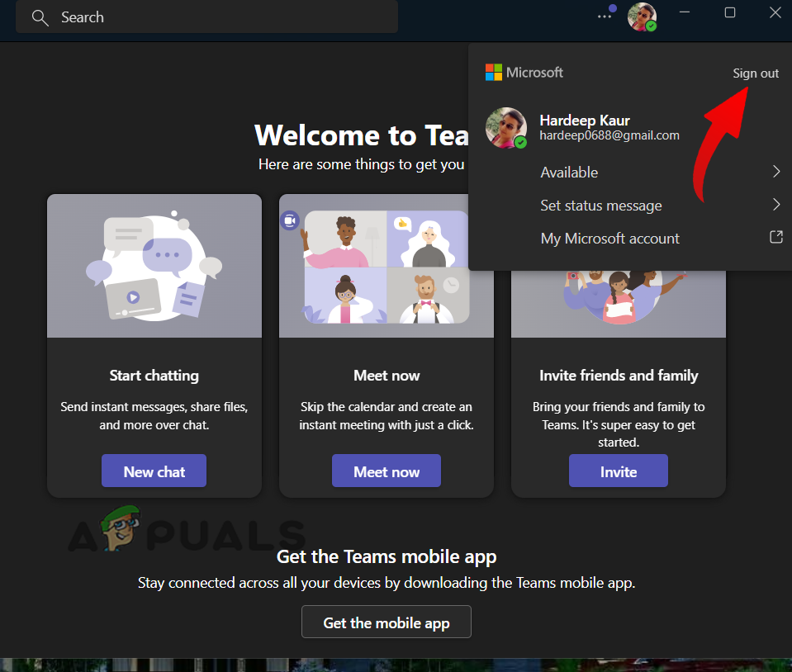The image size is (792, 672).
Task: Click the Invite button
Action: pos(619,471)
